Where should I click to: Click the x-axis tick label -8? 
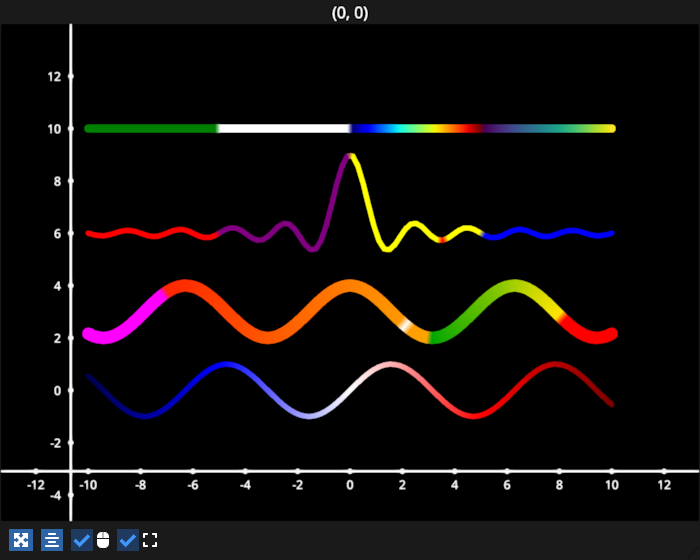point(141,485)
